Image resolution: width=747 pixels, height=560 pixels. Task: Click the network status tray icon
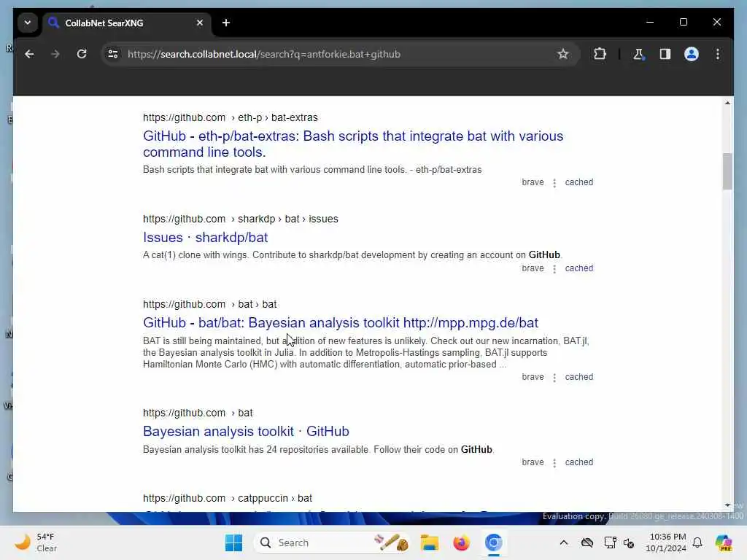(x=609, y=542)
